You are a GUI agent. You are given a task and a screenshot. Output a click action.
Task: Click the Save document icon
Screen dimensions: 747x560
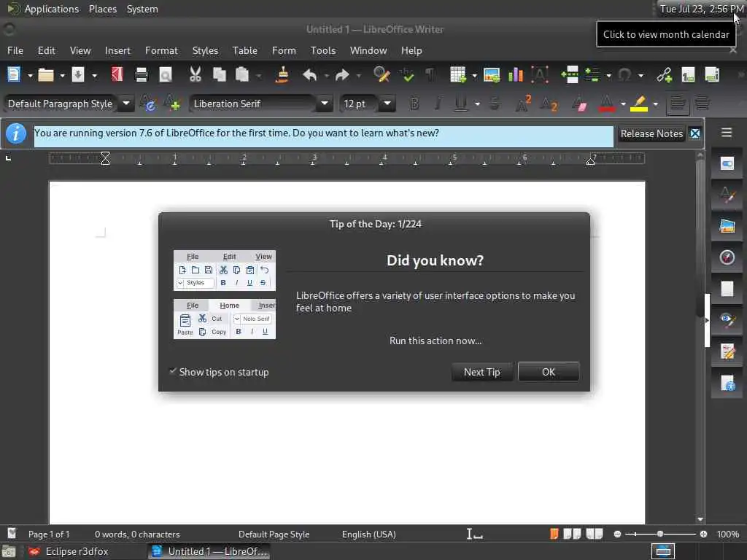(x=77, y=75)
